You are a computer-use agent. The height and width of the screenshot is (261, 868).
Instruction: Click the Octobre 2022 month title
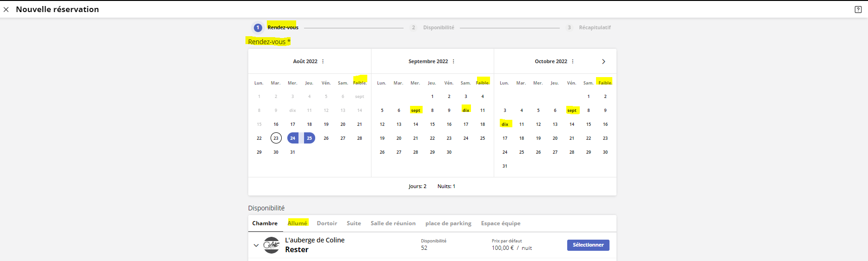[551, 61]
